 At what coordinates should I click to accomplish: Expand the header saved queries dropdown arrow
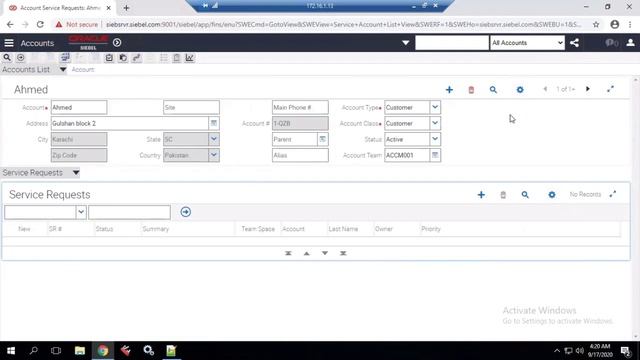point(405,43)
